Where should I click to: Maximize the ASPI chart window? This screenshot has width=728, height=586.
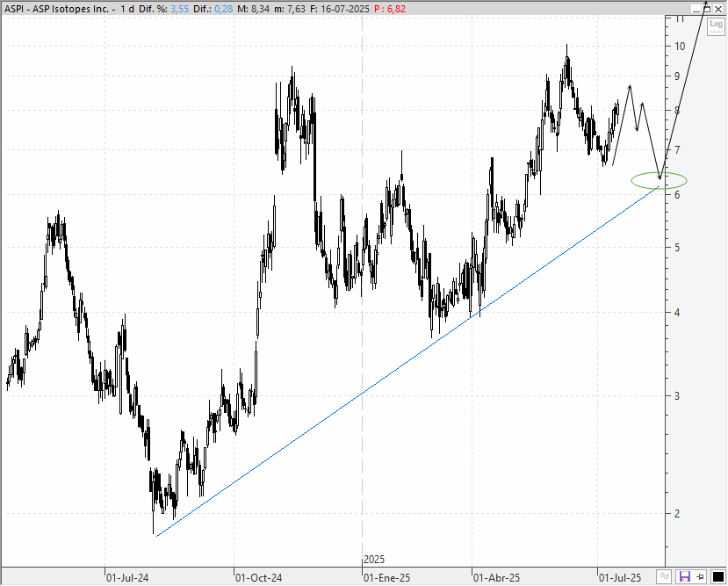[x=707, y=9]
